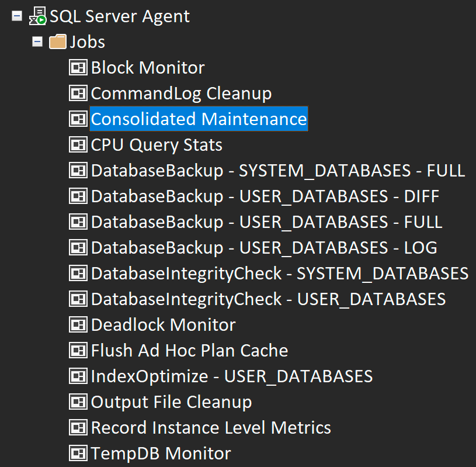Select the Flush Ad Hoc Plan Cache job

coord(189,351)
